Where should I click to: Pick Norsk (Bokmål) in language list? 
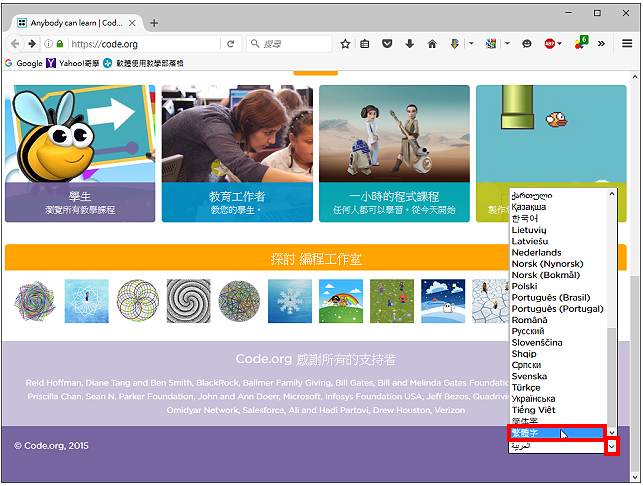[x=558, y=275]
